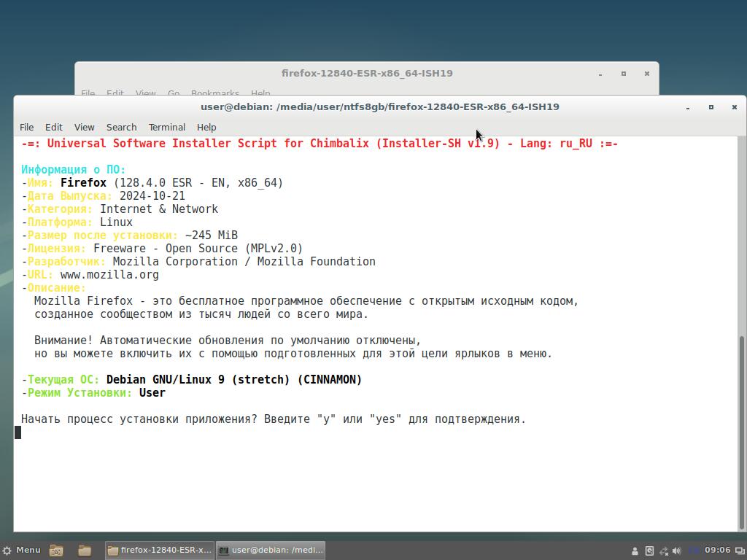The image size is (747, 560).
Task: Click the 'Начать процесс установки приложения?' prompt line
Action: [x=274, y=419]
